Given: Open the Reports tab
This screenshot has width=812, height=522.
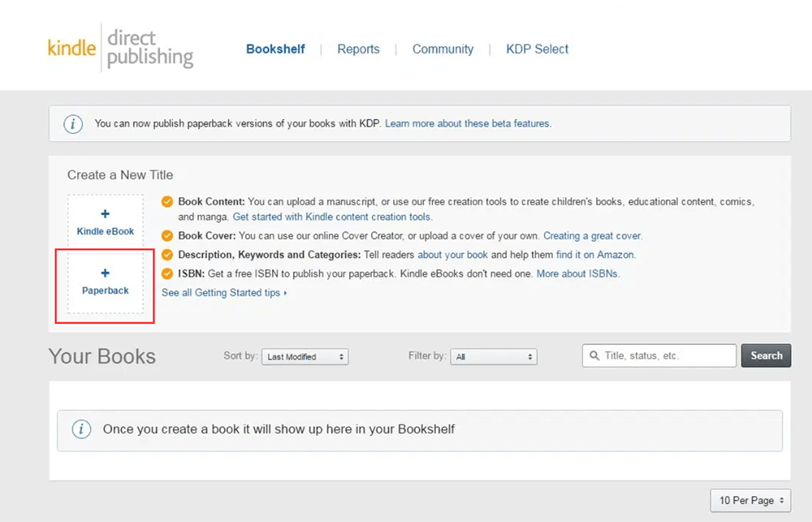Looking at the screenshot, I should pos(358,49).
